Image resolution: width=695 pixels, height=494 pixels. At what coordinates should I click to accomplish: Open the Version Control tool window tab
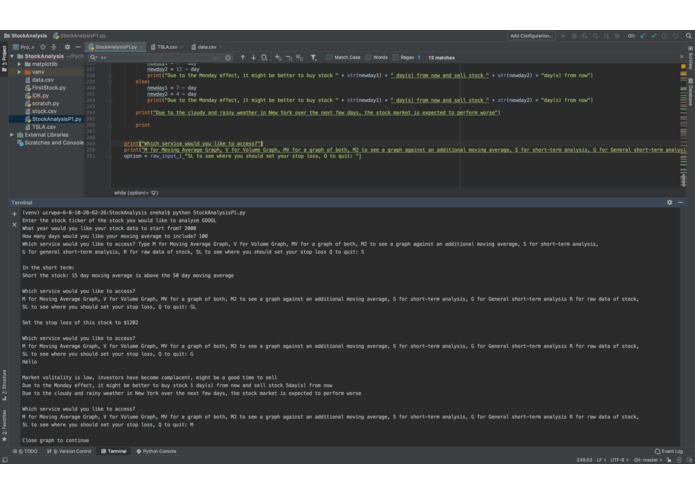69,451
